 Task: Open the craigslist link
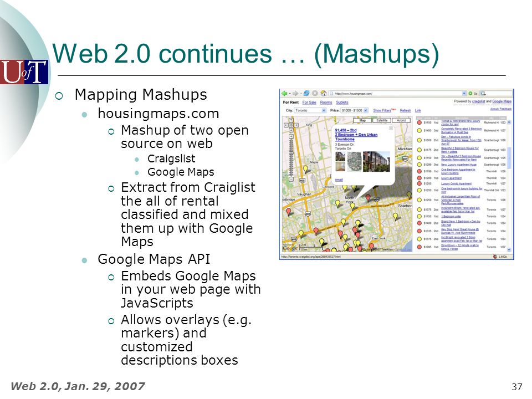478,101
